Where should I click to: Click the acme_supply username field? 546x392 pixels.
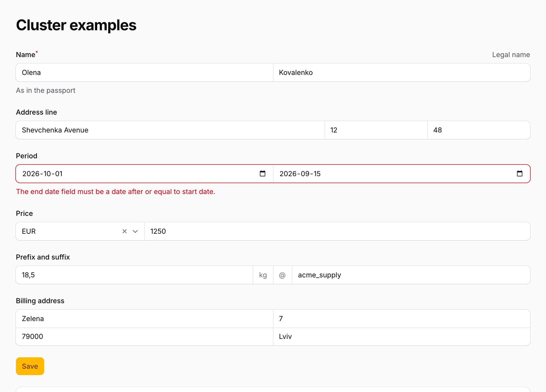[x=411, y=275]
